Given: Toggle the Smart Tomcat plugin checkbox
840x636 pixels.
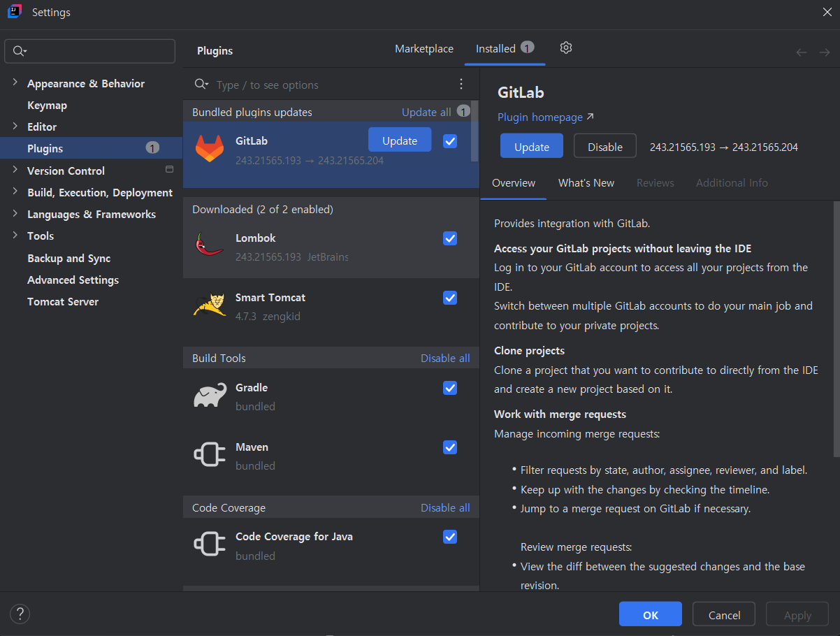Looking at the screenshot, I should point(450,298).
